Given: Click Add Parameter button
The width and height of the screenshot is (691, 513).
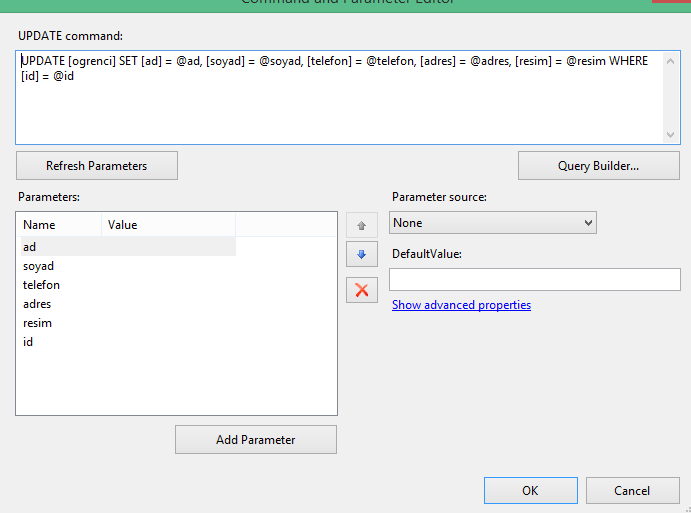Looking at the screenshot, I should click(255, 439).
